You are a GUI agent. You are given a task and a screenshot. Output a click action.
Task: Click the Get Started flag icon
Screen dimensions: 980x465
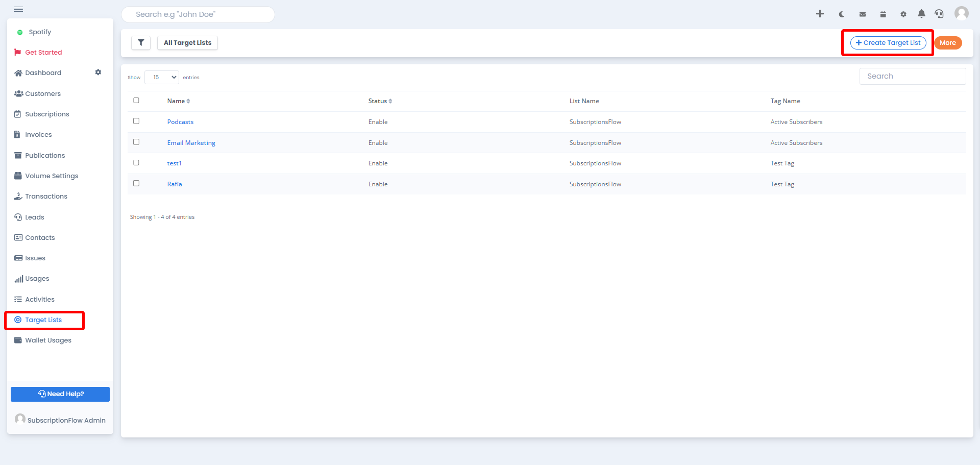click(x=18, y=52)
